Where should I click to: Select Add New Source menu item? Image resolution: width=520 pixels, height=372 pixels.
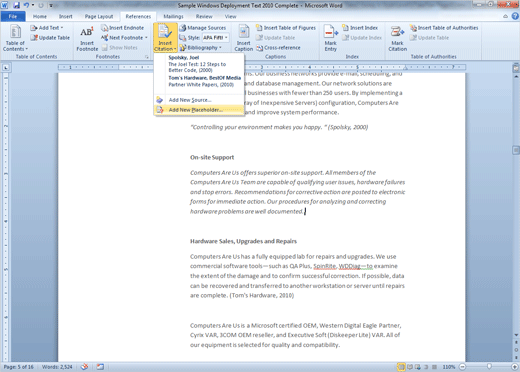pyautogui.click(x=199, y=100)
